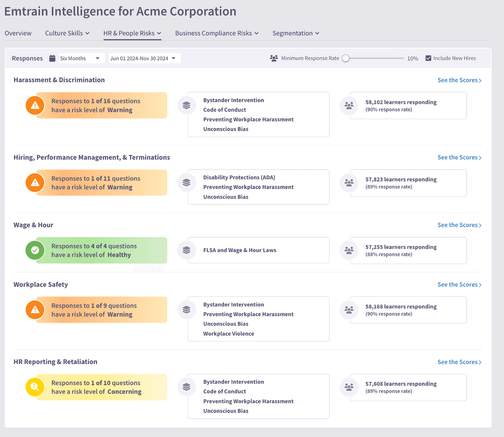The height and width of the screenshot is (437, 504).
Task: Uncheck the Include New Hires checkbox
Action: coord(428,58)
